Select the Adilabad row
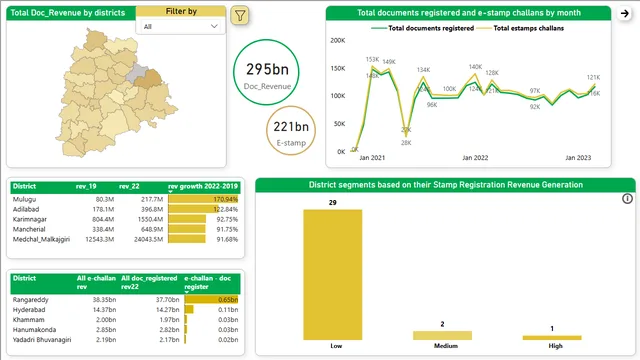640x360 pixels. click(x=125, y=209)
